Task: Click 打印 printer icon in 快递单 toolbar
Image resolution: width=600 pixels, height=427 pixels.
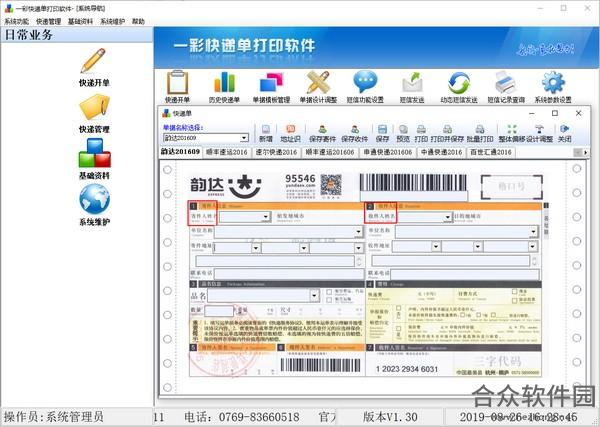Action: [421, 129]
